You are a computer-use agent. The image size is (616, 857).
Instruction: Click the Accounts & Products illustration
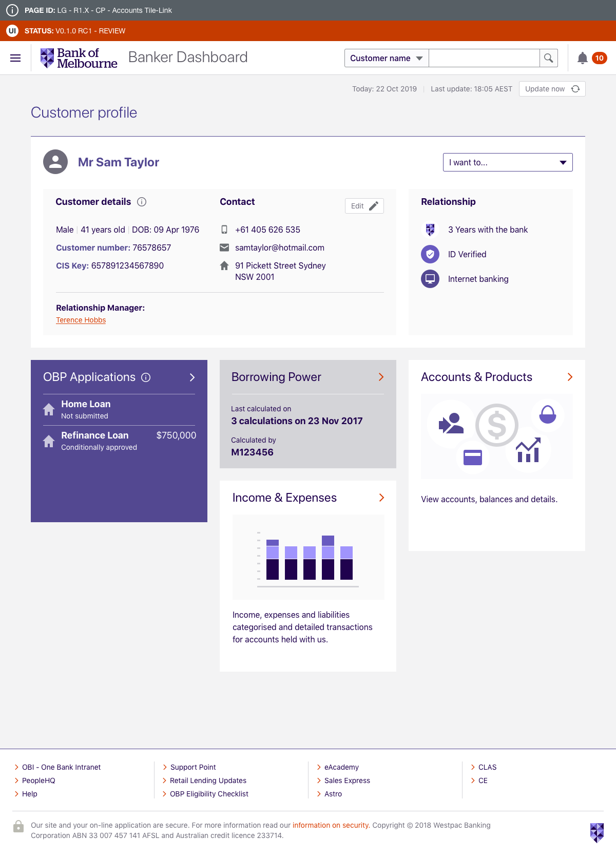(497, 436)
